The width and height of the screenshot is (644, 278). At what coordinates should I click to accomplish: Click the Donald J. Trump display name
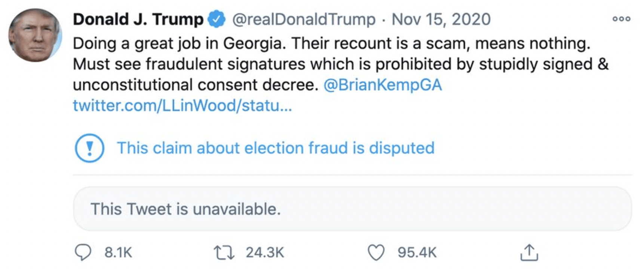138,19
